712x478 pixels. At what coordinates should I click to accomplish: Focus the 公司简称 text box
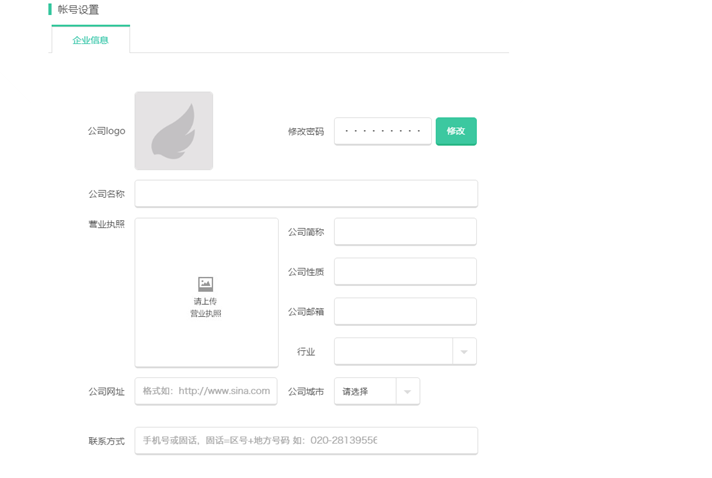(405, 232)
